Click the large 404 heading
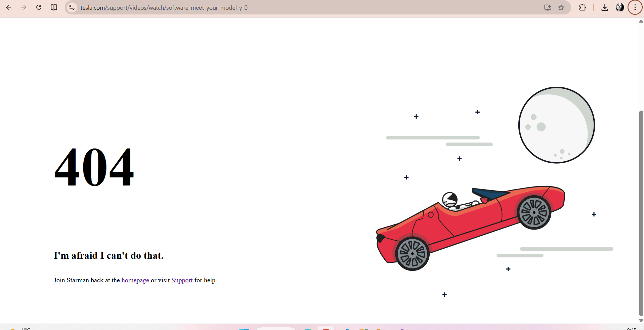The height and width of the screenshot is (330, 644). [x=94, y=167]
